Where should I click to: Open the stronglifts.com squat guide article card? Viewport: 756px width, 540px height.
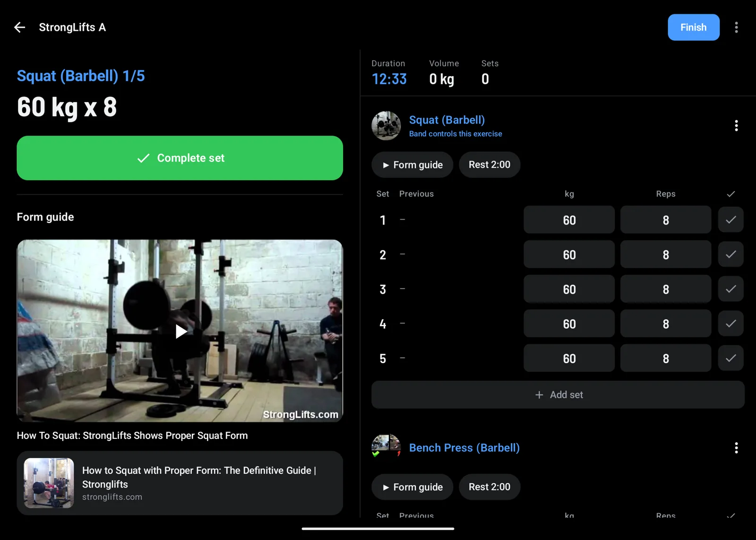click(180, 483)
